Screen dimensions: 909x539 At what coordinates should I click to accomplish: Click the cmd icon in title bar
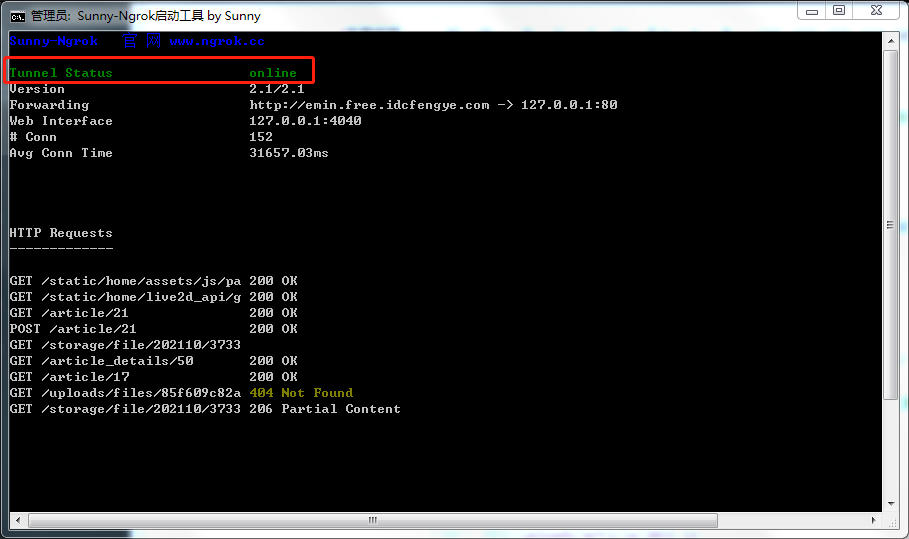[17, 16]
